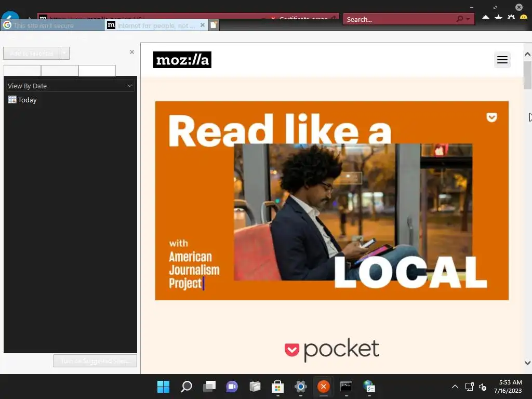The image size is (532, 399).
Task: Click the page scrollbar down arrow
Action: tap(527, 363)
